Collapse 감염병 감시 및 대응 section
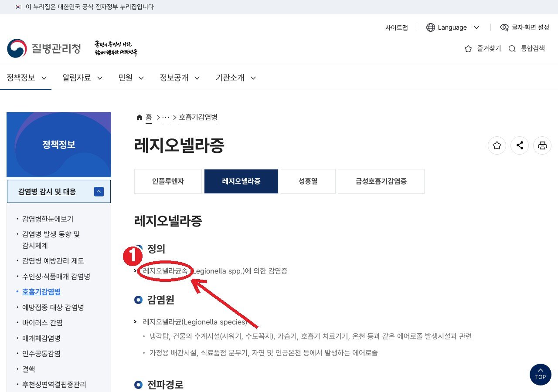Viewport: 558px width, 392px height. 99,192
